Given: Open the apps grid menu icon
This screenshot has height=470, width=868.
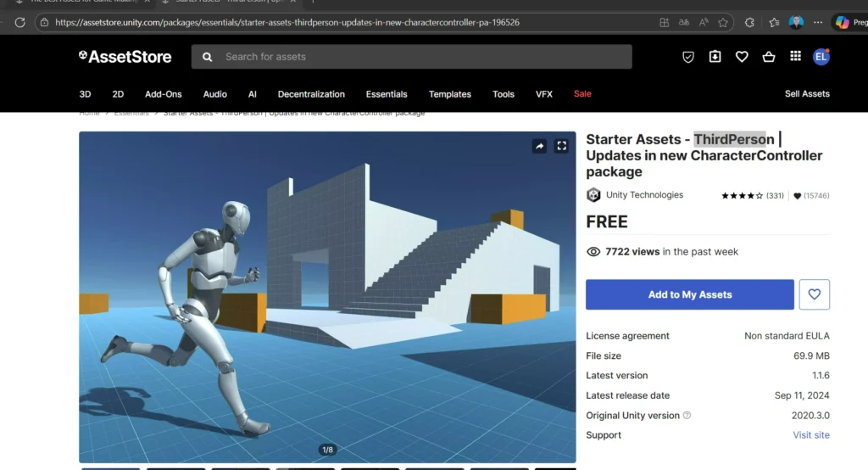Looking at the screenshot, I should tap(795, 57).
